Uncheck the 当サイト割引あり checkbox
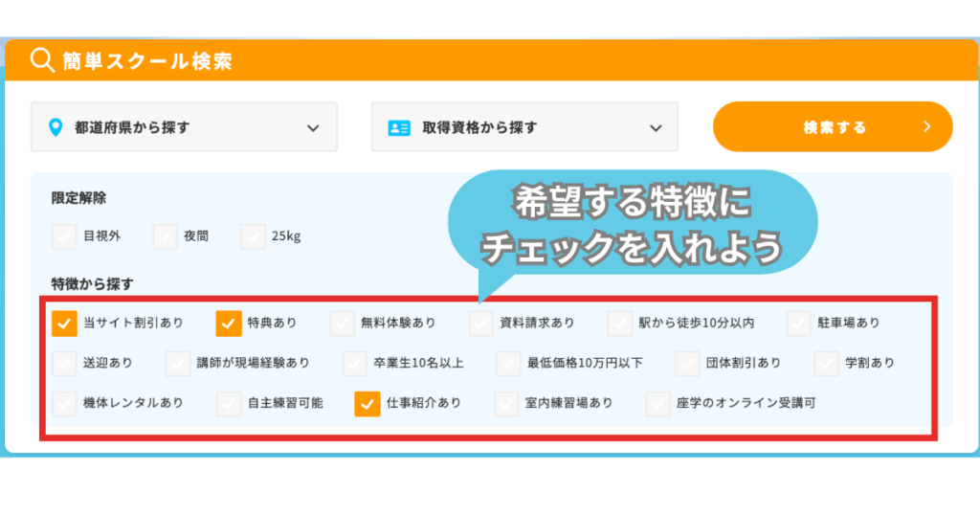Image resolution: width=980 pixels, height=515 pixels. (64, 324)
